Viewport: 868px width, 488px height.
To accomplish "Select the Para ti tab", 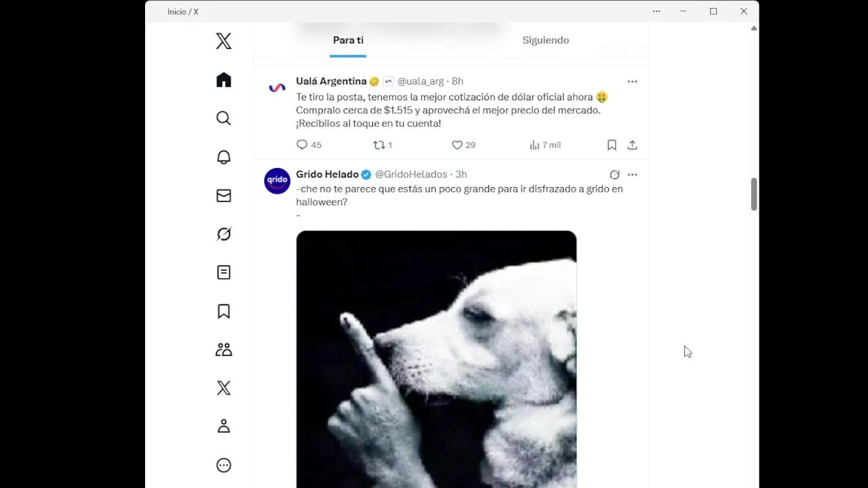I will pos(348,40).
